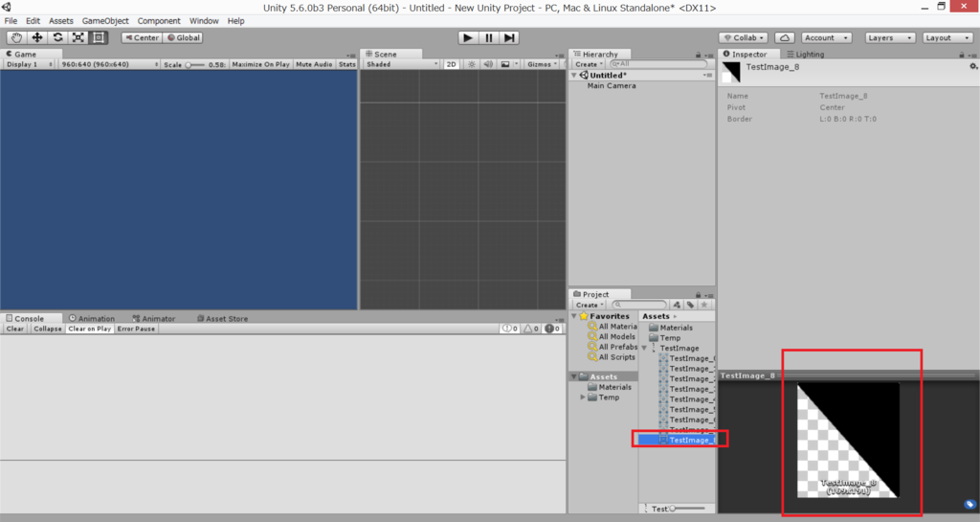Select All Prefabs in Favorites
This screenshot has height=522, width=980.
pos(612,347)
